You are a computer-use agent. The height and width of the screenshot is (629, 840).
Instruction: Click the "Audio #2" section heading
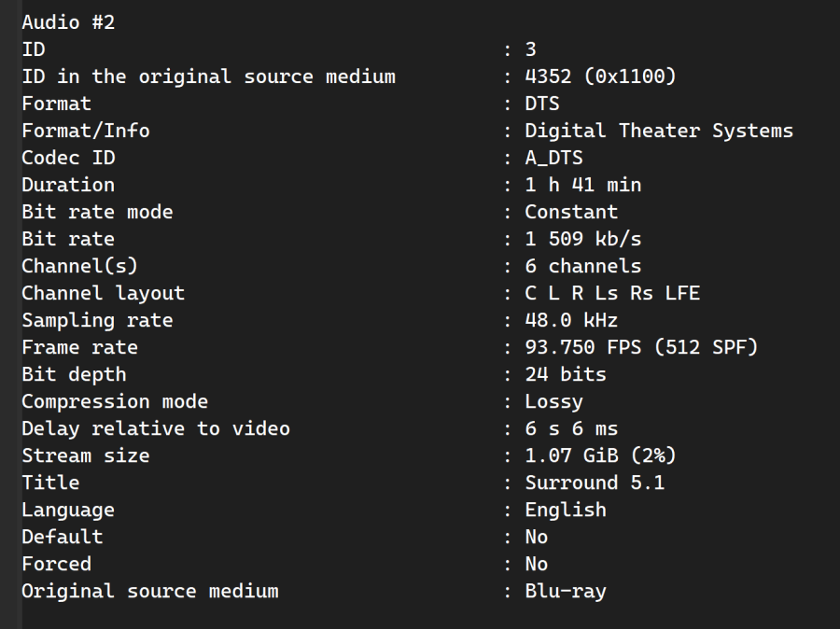click(68, 22)
